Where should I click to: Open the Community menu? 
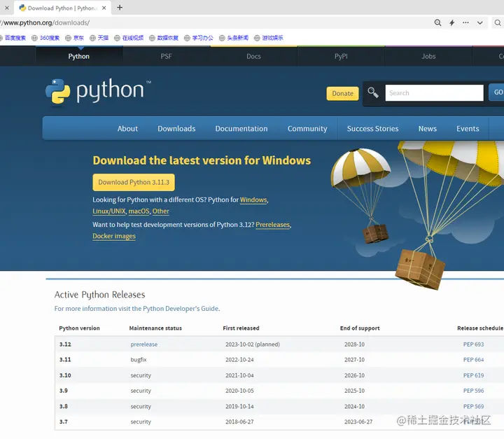point(307,129)
